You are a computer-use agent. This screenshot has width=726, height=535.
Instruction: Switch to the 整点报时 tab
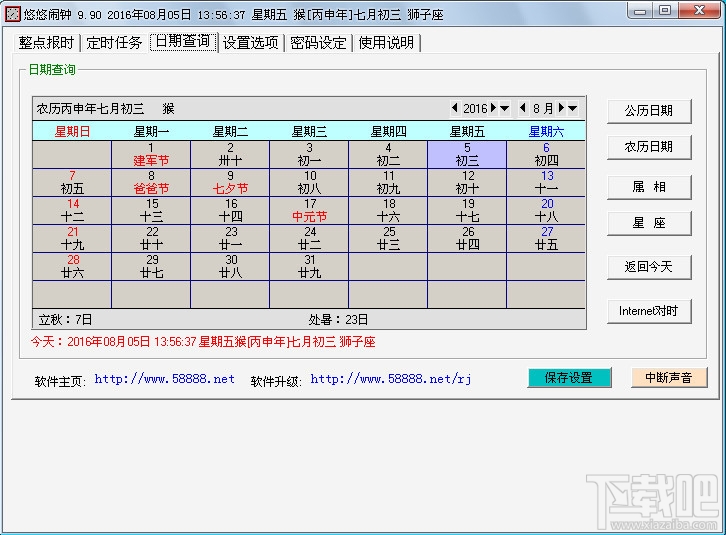coord(46,43)
